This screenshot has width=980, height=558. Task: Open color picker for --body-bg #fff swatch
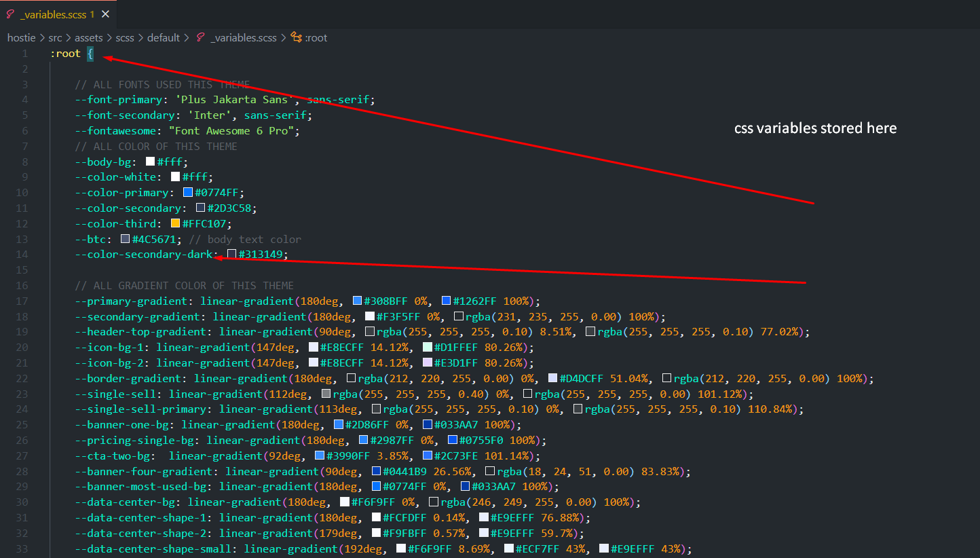(151, 162)
